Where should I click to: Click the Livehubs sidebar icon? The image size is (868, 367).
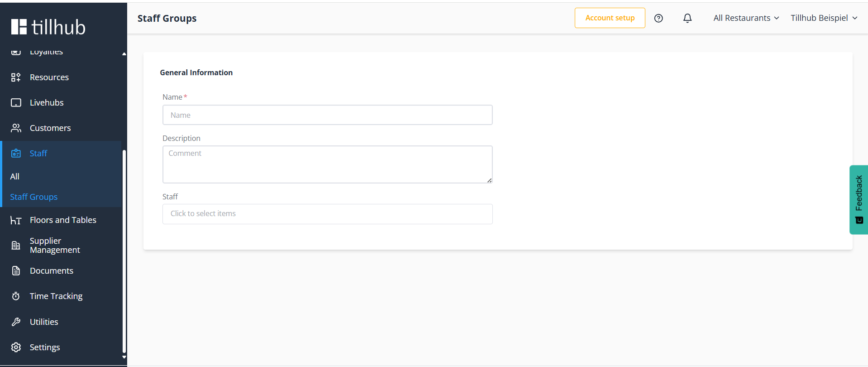(x=16, y=103)
